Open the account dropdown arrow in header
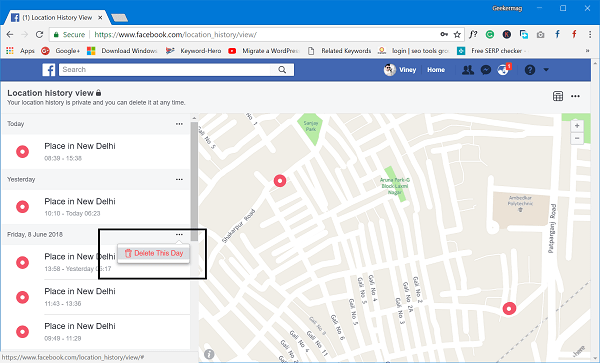The image size is (600, 363). (546, 70)
